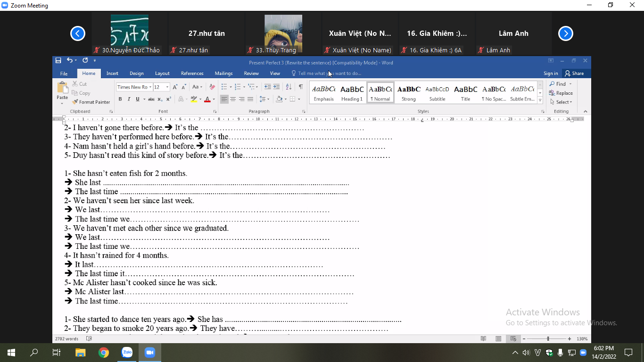The height and width of the screenshot is (362, 644).
Task: Center the paragraph text
Action: pyautogui.click(x=233, y=99)
